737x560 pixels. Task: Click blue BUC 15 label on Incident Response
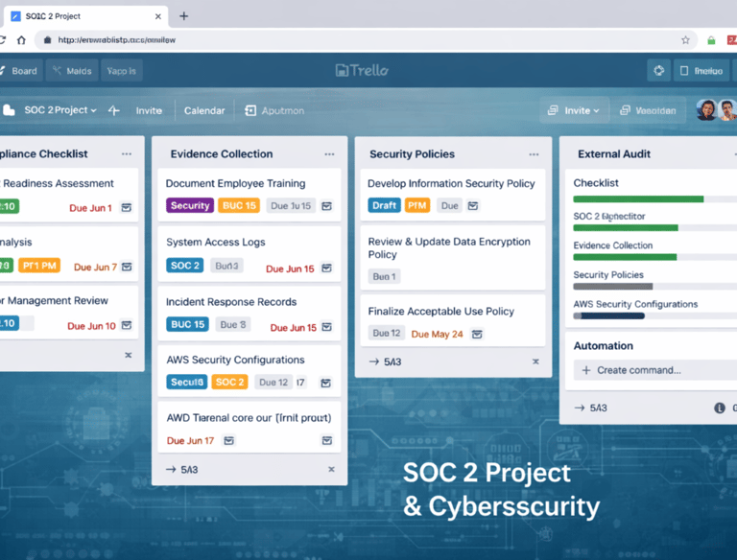187,324
